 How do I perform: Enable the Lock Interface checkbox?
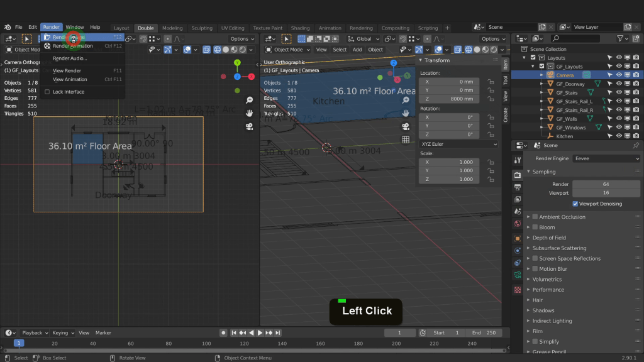point(47,92)
